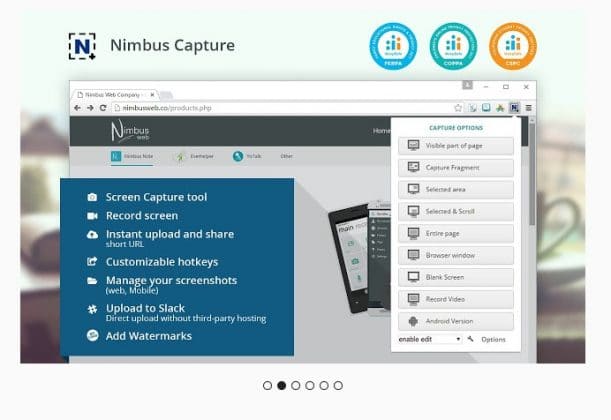Click the Nimbus Capture logo icon

point(82,46)
